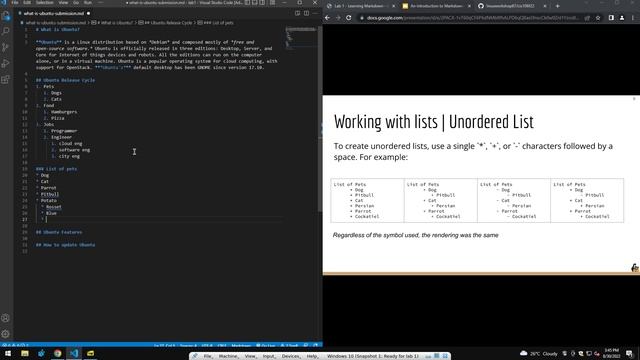
Task: Open Chrome's side panel
Action: pos(611,18)
